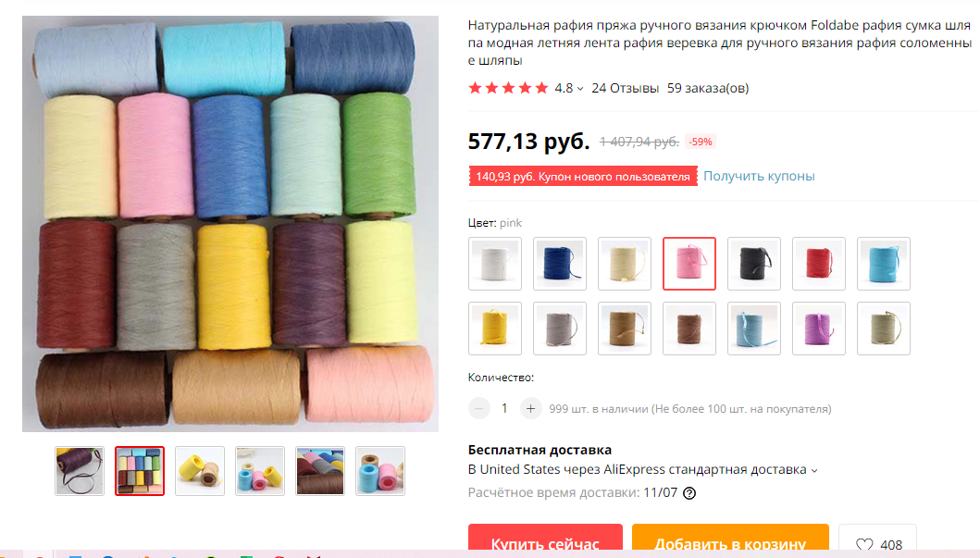Image resolution: width=980 pixels, height=558 pixels.
Task: Show the first thumbnail with purple yarn
Action: [80, 471]
